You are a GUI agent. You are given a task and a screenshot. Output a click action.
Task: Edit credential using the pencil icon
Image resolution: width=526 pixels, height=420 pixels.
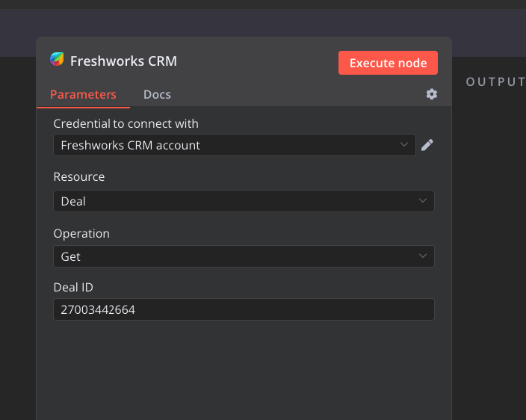pos(427,145)
